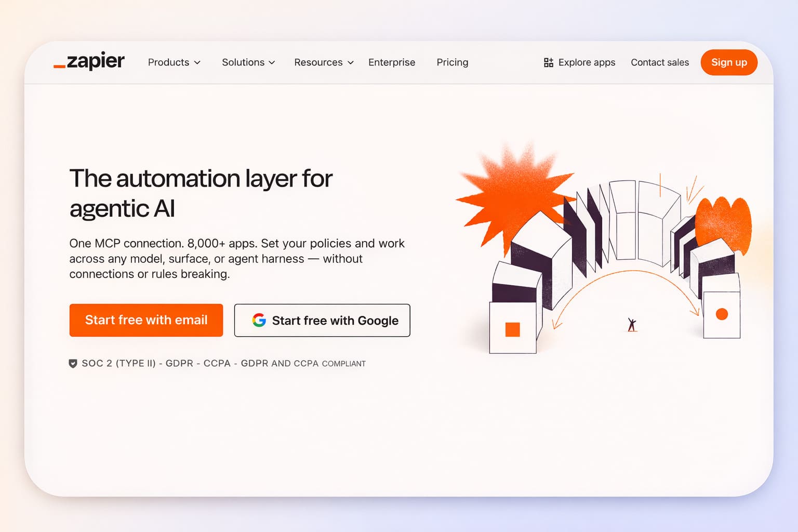
Task: Click the tiny human figure under the arch
Action: 632,325
